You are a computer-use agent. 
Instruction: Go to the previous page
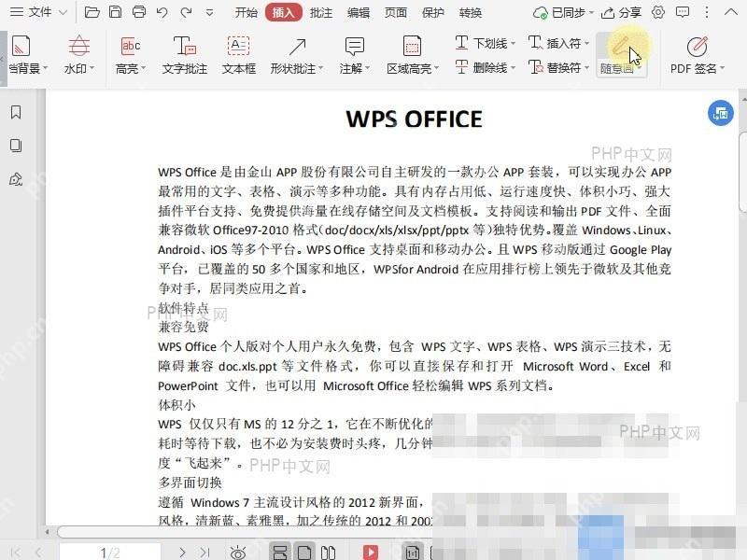pos(38,553)
